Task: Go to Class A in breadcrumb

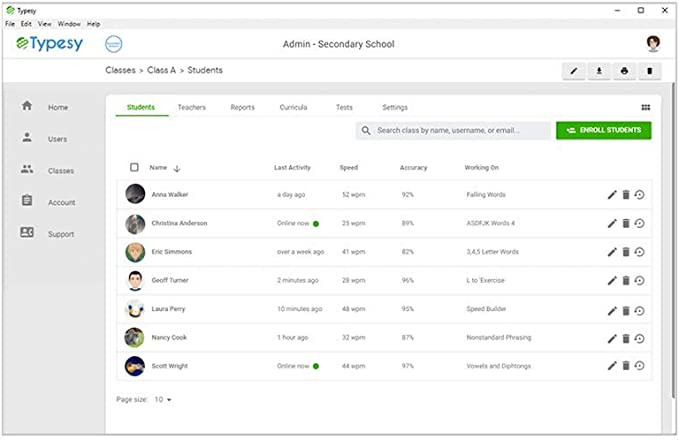Action: (x=160, y=70)
